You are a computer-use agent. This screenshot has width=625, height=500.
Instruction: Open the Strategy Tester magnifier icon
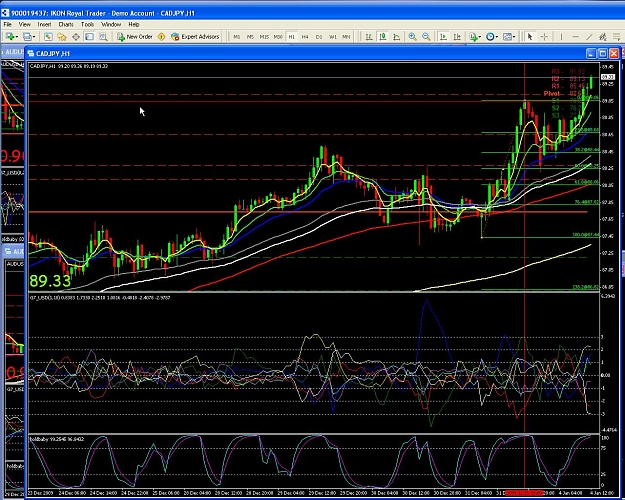click(x=103, y=37)
